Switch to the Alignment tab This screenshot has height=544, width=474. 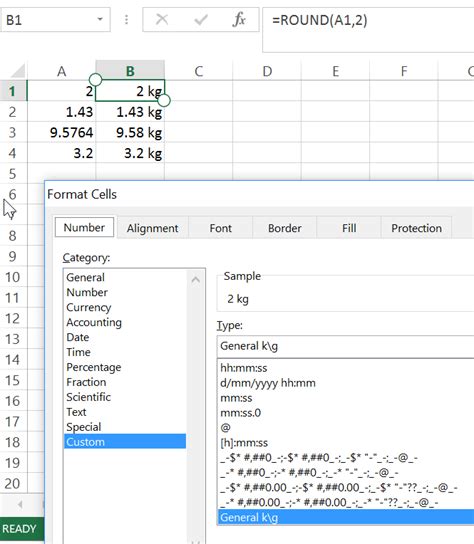152,228
